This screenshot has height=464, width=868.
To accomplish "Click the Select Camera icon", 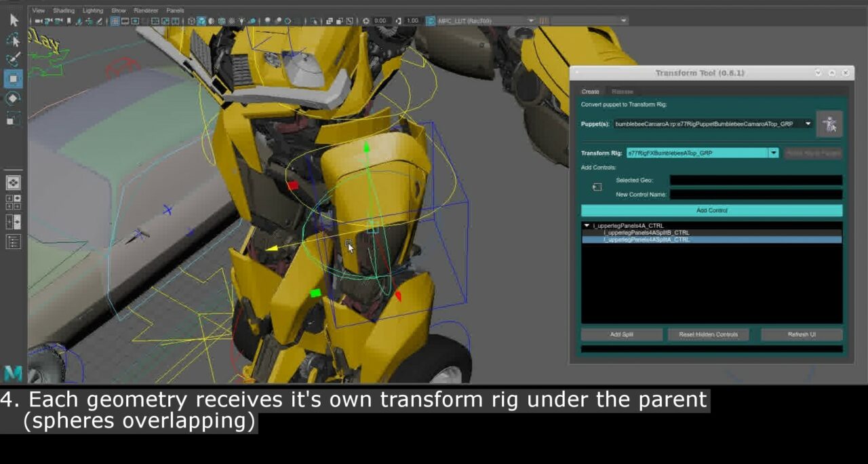I will [x=37, y=21].
